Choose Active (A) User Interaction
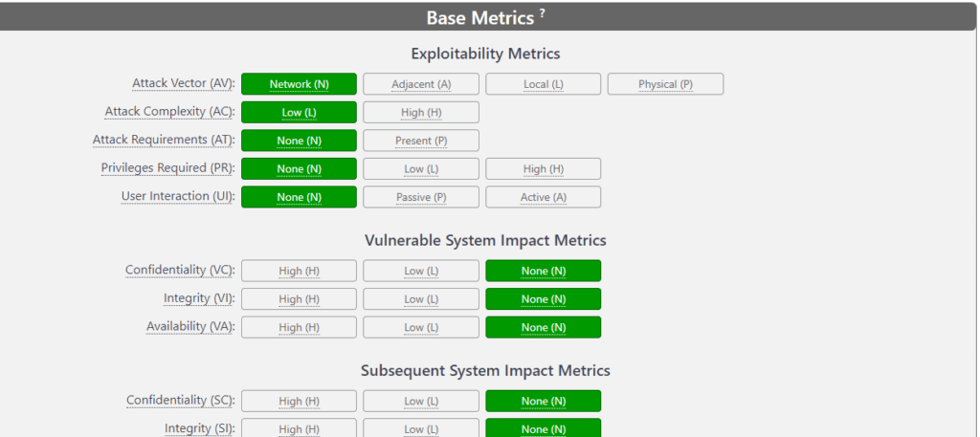This screenshot has width=980, height=437. pyautogui.click(x=544, y=197)
